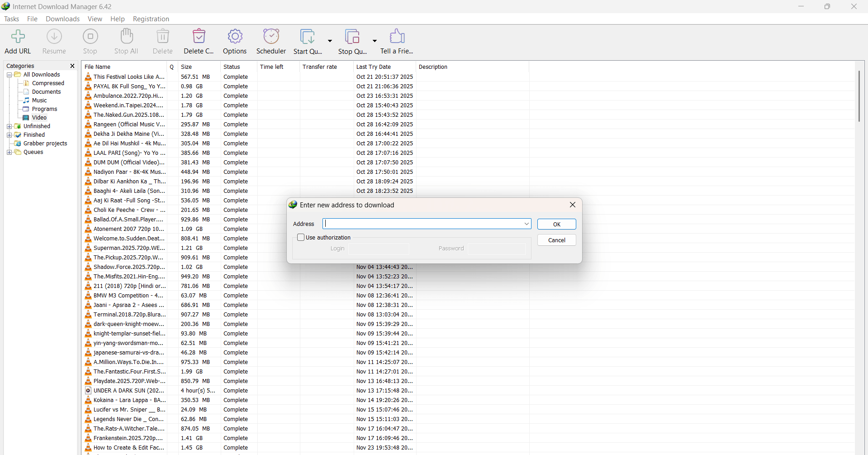Open the Start Queue dropdown arrow
868x455 pixels.
(330, 41)
